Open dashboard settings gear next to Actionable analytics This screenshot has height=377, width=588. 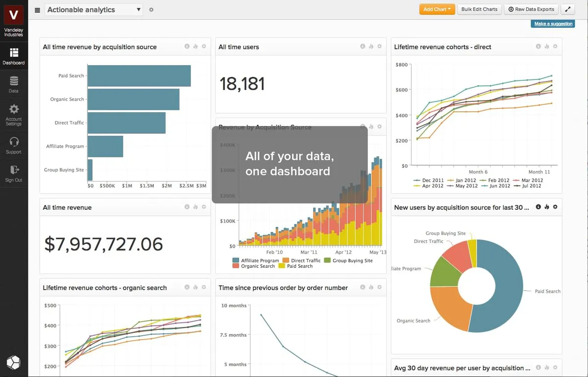pyautogui.click(x=151, y=10)
